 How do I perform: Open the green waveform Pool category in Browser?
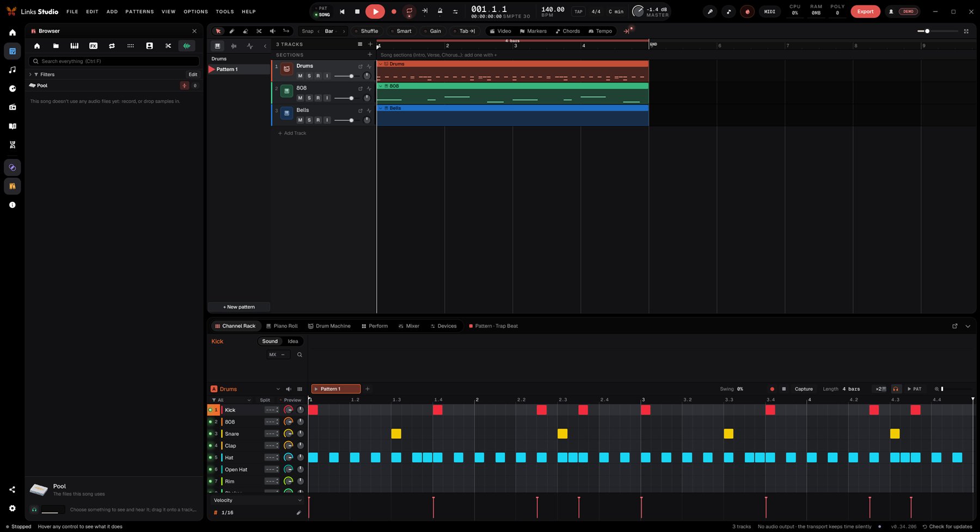(x=187, y=46)
